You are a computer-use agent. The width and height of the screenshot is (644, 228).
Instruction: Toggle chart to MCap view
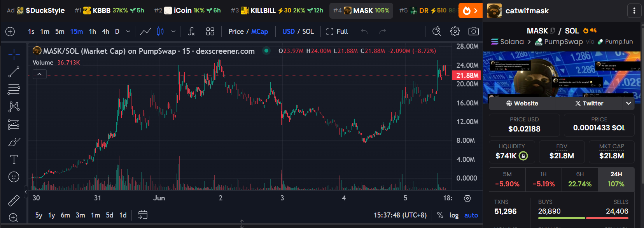point(259,32)
